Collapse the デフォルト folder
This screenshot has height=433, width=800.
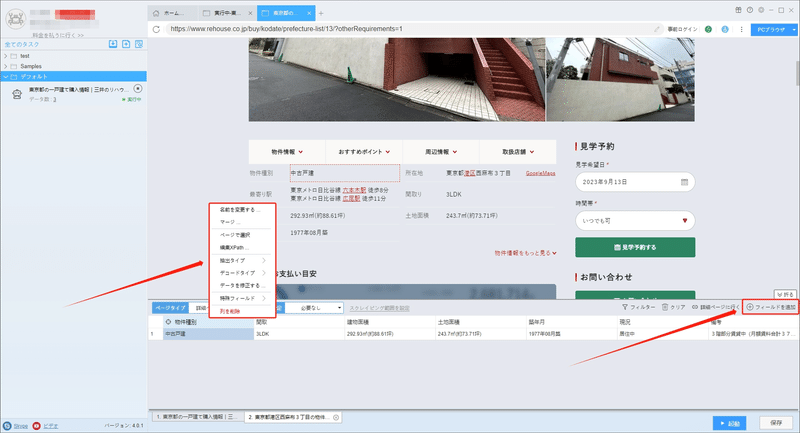tap(6, 77)
